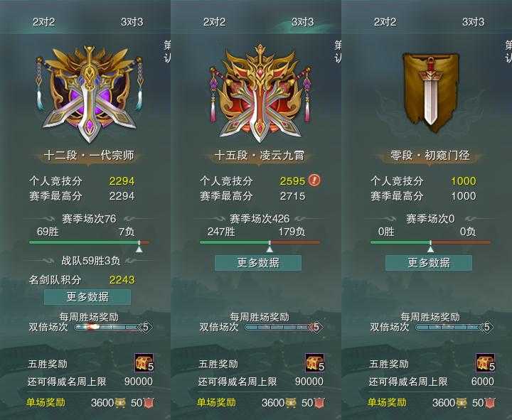This screenshot has height=420, width=512.
Task: Click the red warning icon beside 2595
Action: [315, 180]
